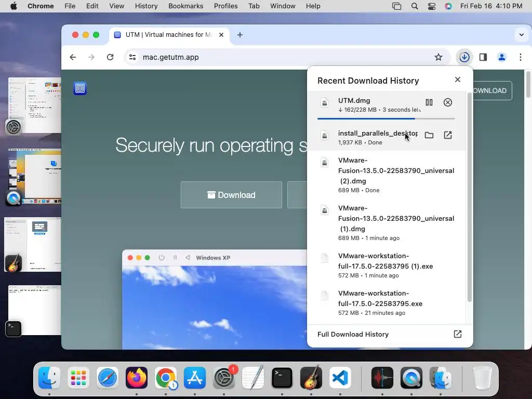Click the UTM logo on the page
Viewport: 532px width, 399px height.
tap(80, 88)
